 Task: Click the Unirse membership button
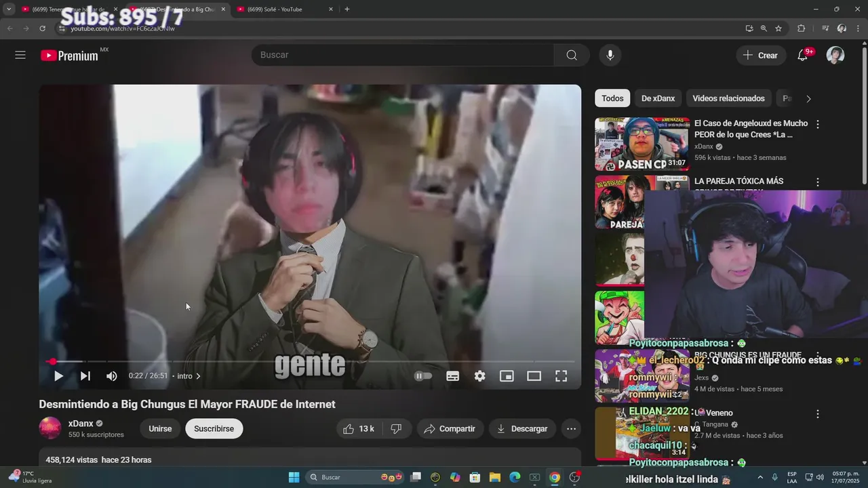pyautogui.click(x=160, y=428)
